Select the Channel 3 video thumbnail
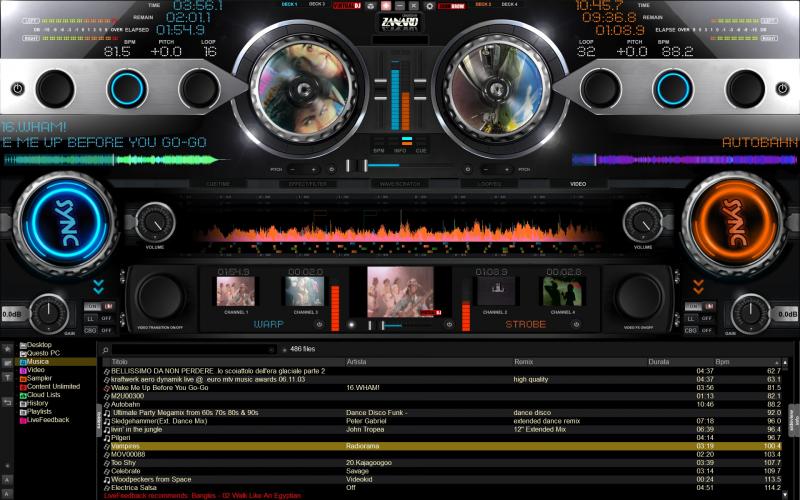The image size is (800, 500). [305, 291]
